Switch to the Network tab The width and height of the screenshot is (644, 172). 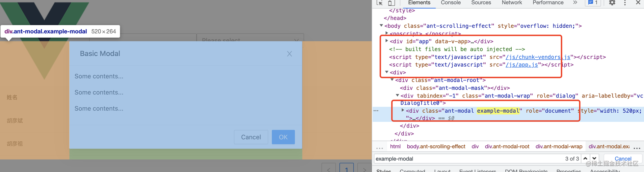[512, 3]
